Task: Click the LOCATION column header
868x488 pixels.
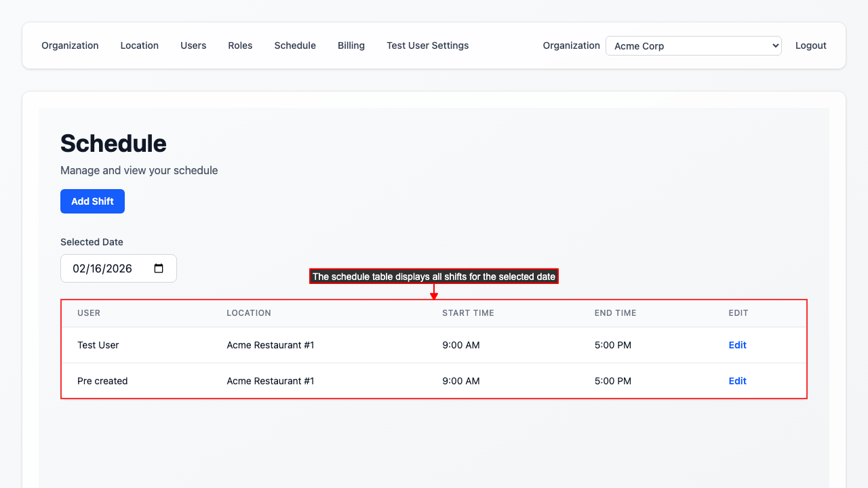Action: coord(249,313)
